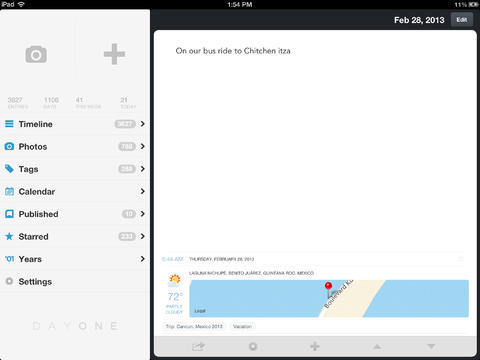Click the Trip: Cancun, Mexico tag

[x=194, y=326]
